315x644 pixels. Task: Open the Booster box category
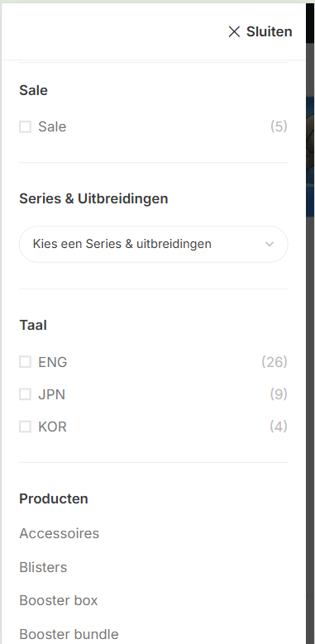click(x=59, y=600)
